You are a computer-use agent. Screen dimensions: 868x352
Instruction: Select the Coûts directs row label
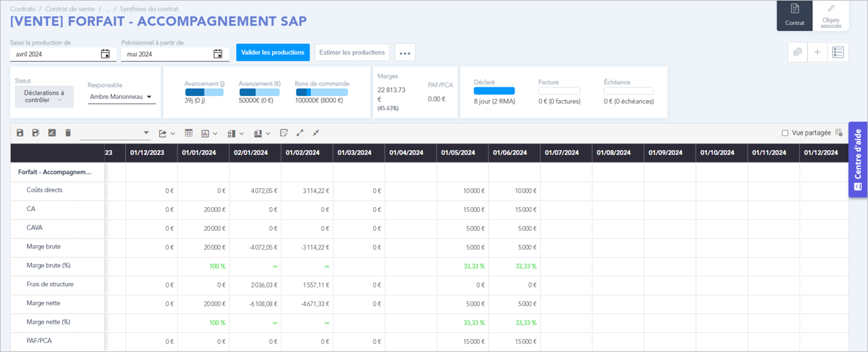coord(45,190)
